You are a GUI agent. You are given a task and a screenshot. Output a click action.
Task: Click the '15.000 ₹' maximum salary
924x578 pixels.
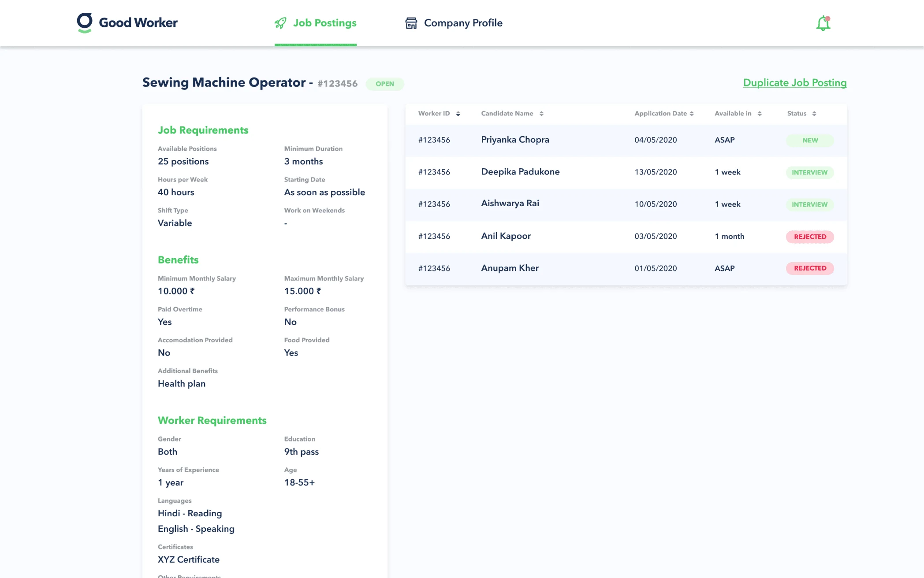pos(302,291)
